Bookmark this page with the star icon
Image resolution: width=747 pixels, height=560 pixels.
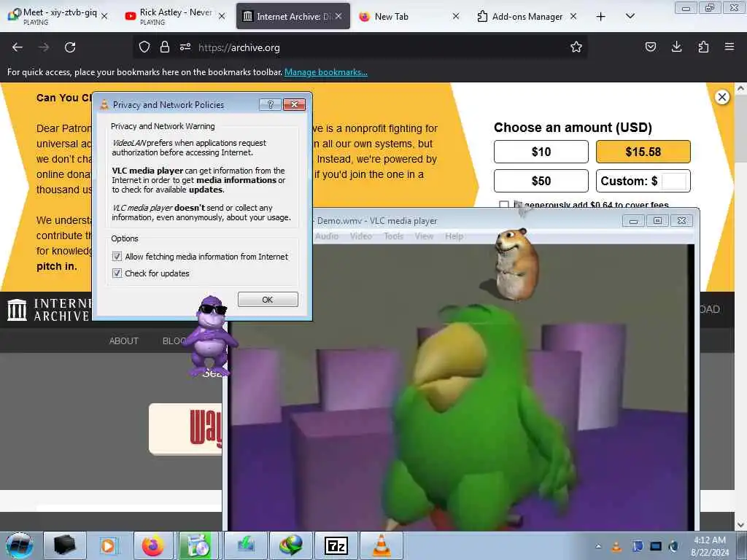(x=576, y=47)
